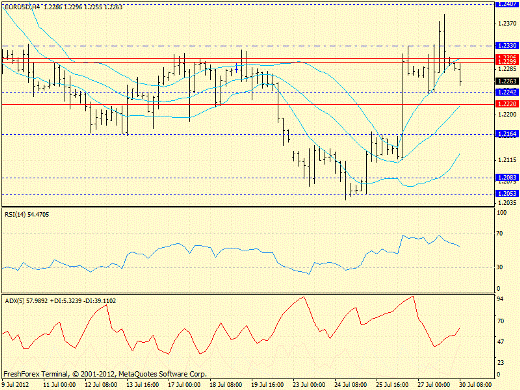The height and width of the screenshot is (390, 520).
Task: Select the blue 1.2063 level tag
Action: (507, 194)
